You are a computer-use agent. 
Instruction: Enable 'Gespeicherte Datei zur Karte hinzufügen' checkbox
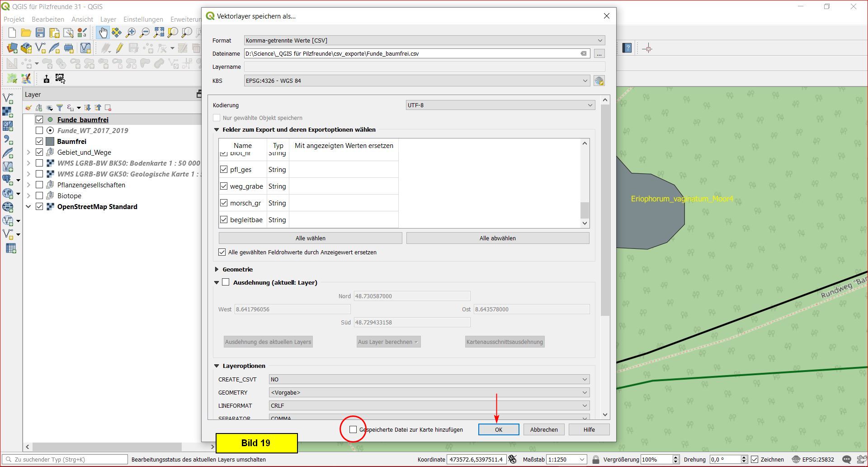353,429
